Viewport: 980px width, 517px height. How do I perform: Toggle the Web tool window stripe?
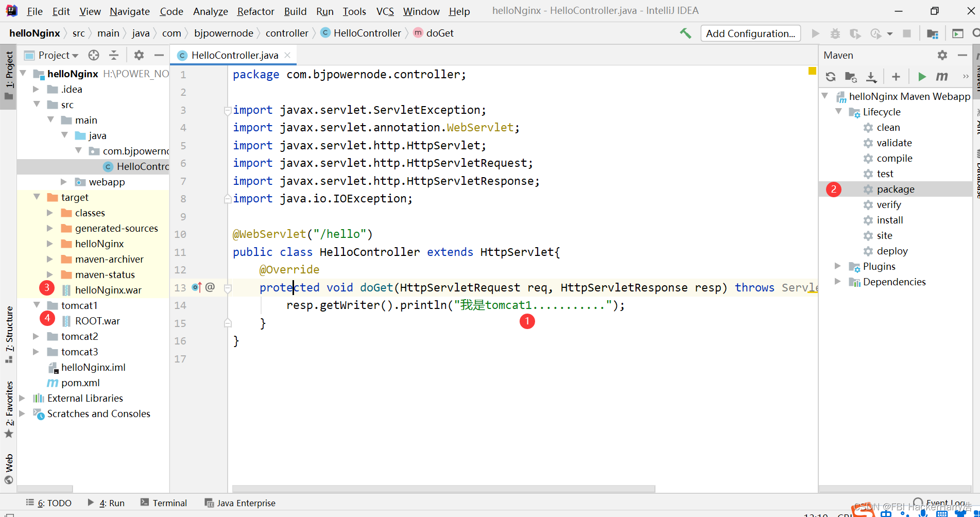pyautogui.click(x=9, y=469)
